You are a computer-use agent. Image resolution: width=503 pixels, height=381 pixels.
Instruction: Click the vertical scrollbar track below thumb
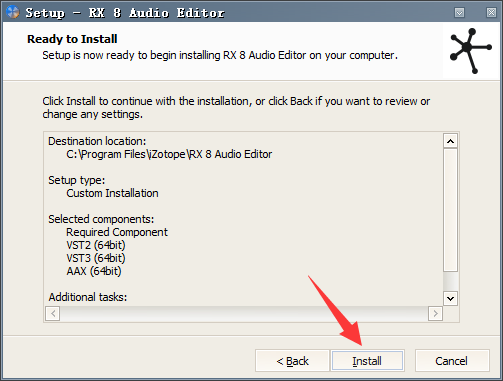point(450,281)
